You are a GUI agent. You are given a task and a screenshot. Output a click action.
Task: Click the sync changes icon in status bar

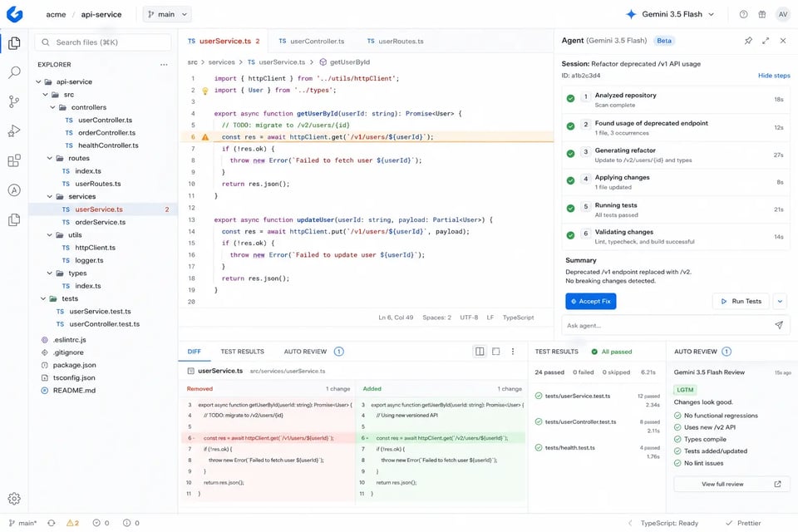point(52,523)
